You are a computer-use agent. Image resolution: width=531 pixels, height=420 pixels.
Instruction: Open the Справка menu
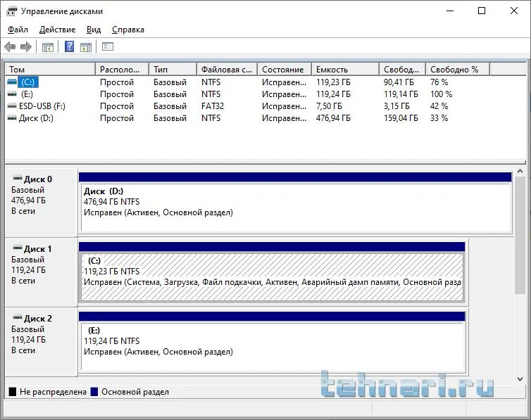point(127,30)
